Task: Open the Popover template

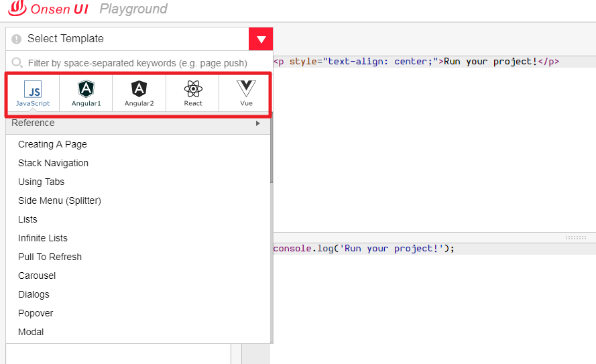Action: 36,314
